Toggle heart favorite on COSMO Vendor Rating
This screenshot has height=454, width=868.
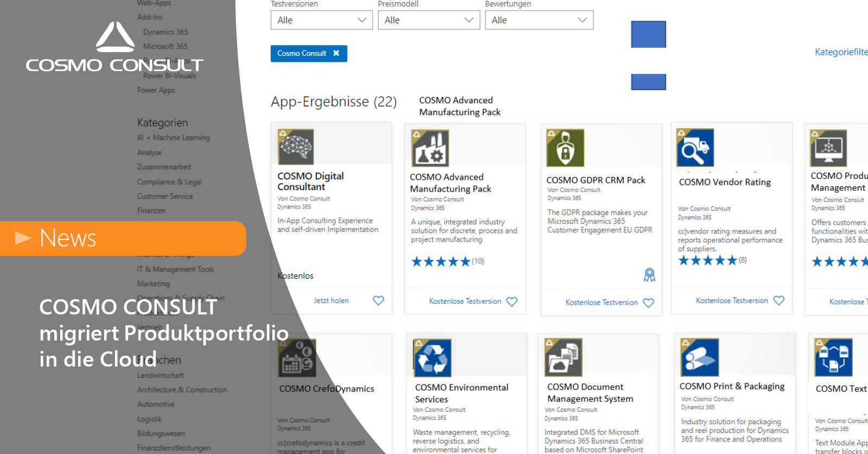[778, 300]
